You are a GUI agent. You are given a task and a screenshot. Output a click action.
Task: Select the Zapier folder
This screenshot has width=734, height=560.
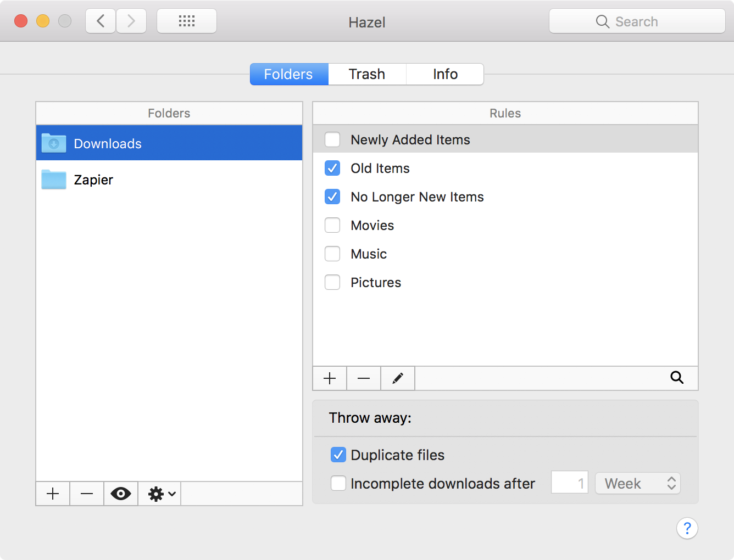pyautogui.click(x=93, y=180)
